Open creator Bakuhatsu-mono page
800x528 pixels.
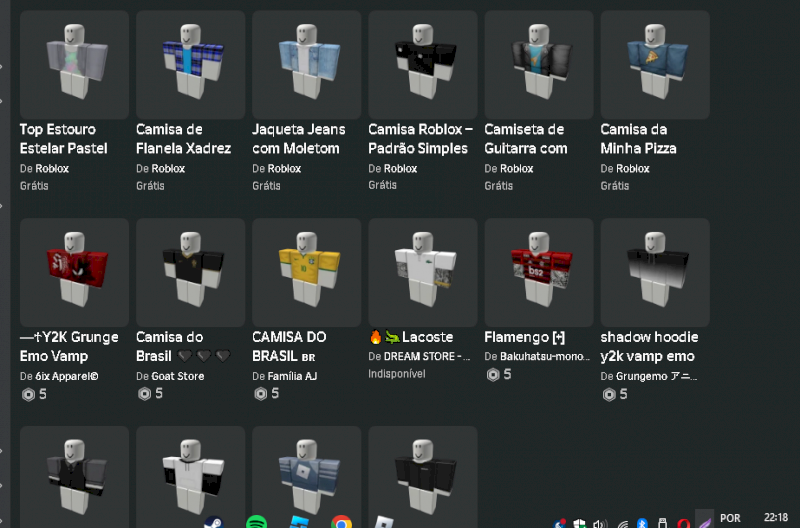(545, 357)
